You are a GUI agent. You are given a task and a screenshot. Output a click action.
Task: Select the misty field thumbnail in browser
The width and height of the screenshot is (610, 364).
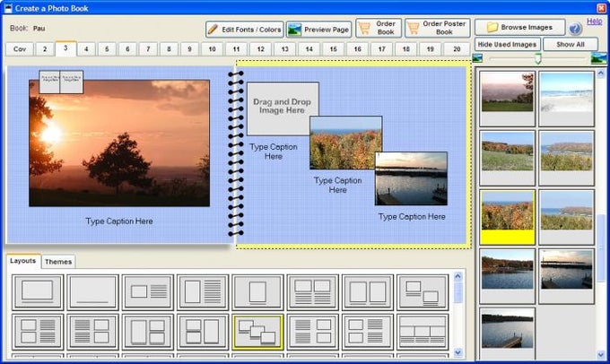click(x=508, y=99)
